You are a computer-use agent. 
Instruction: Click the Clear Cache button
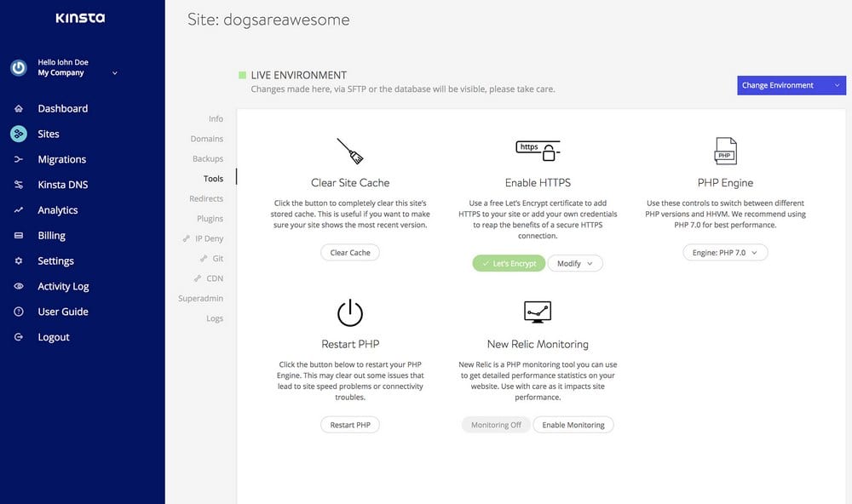[x=350, y=253]
